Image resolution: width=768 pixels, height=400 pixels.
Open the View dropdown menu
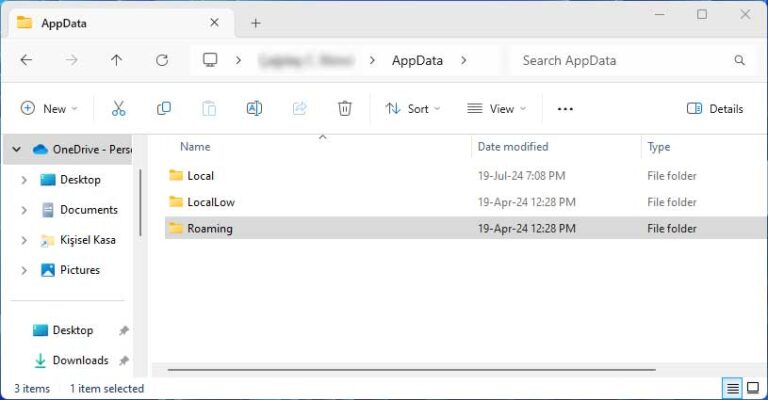pos(496,109)
